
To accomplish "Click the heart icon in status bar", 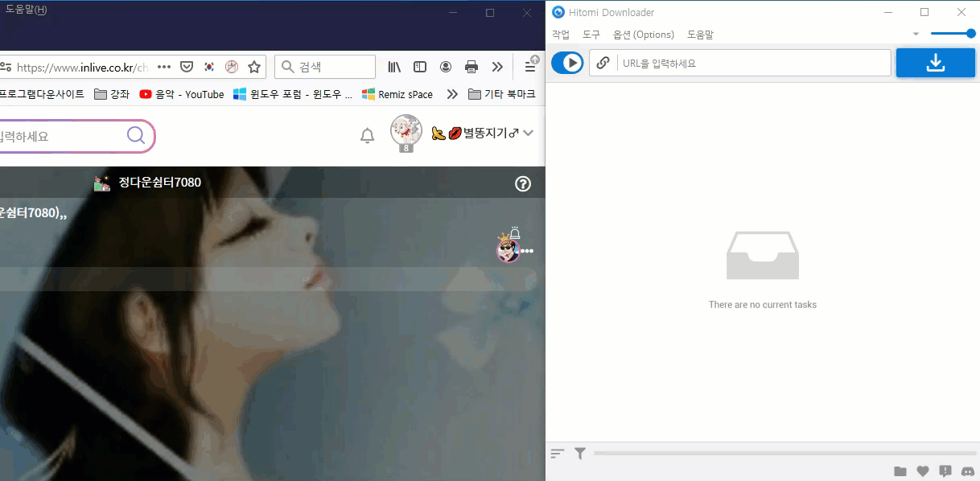I will (922, 471).
